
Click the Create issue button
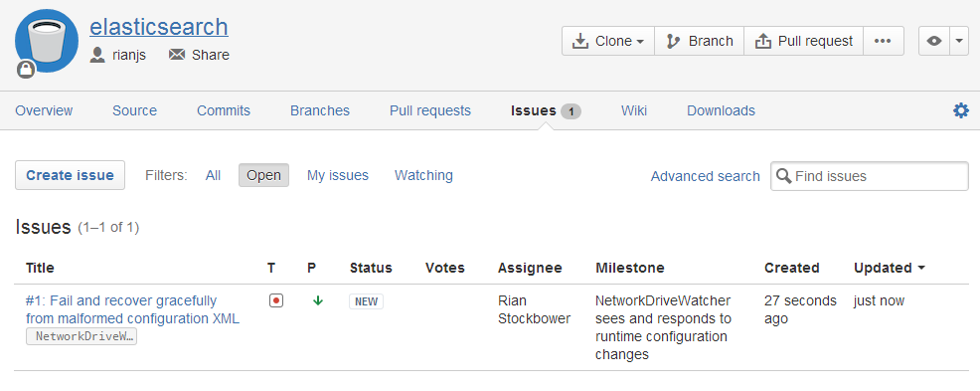[70, 175]
